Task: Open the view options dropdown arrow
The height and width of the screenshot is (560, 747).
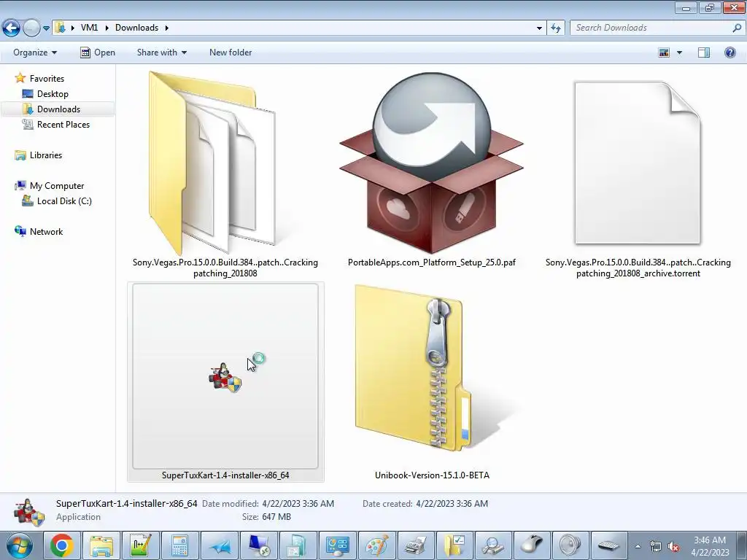Action: tap(679, 52)
